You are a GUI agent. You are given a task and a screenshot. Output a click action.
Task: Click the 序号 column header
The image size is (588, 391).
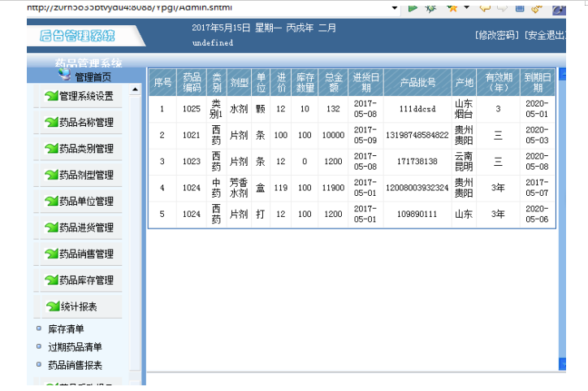162,82
